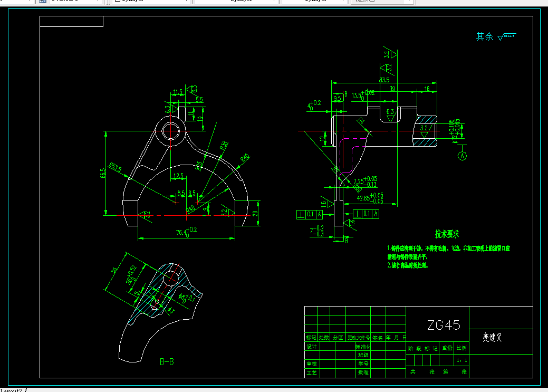Click the 重量 title block label
This screenshot has width=548, height=392.
tap(447, 348)
